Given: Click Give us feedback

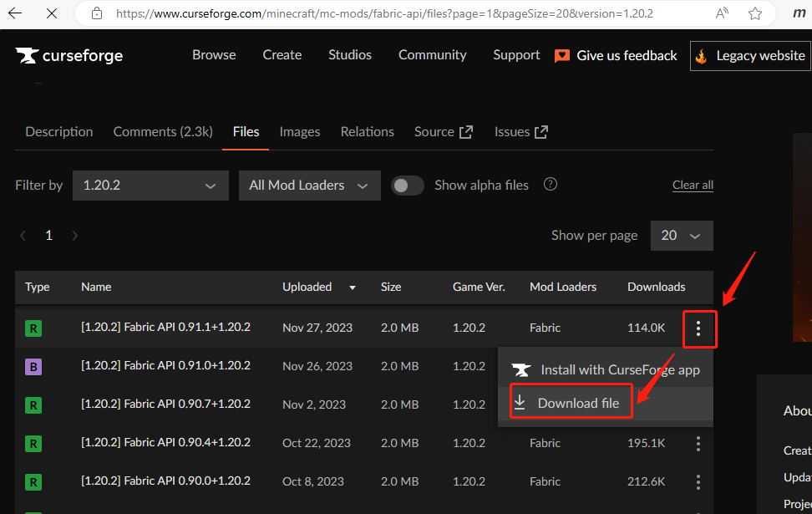Looking at the screenshot, I should pos(616,55).
